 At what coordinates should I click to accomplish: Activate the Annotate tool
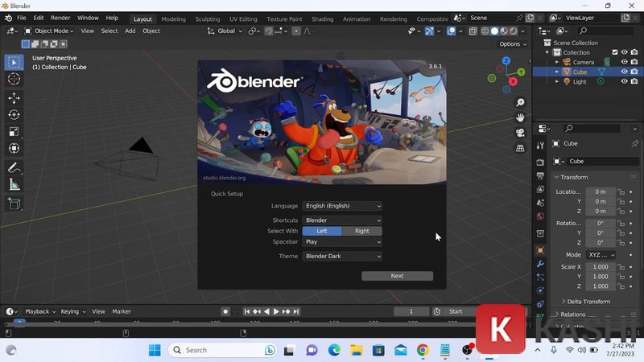[x=14, y=167]
